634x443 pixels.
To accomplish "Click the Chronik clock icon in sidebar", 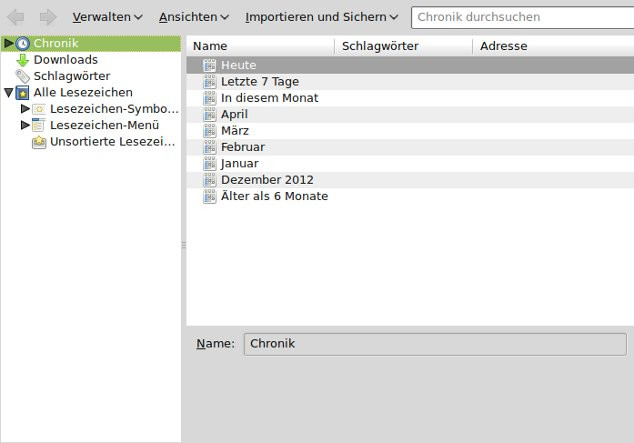I will pyautogui.click(x=23, y=43).
